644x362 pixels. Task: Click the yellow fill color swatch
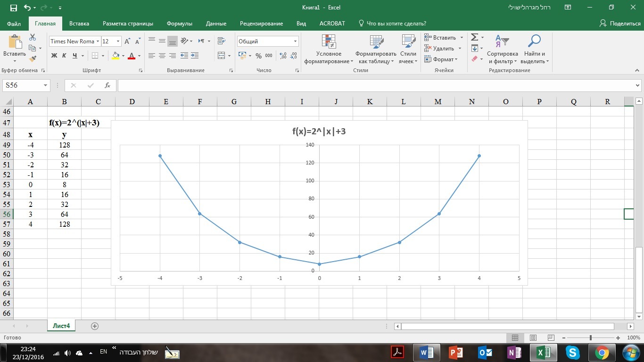coord(116,56)
